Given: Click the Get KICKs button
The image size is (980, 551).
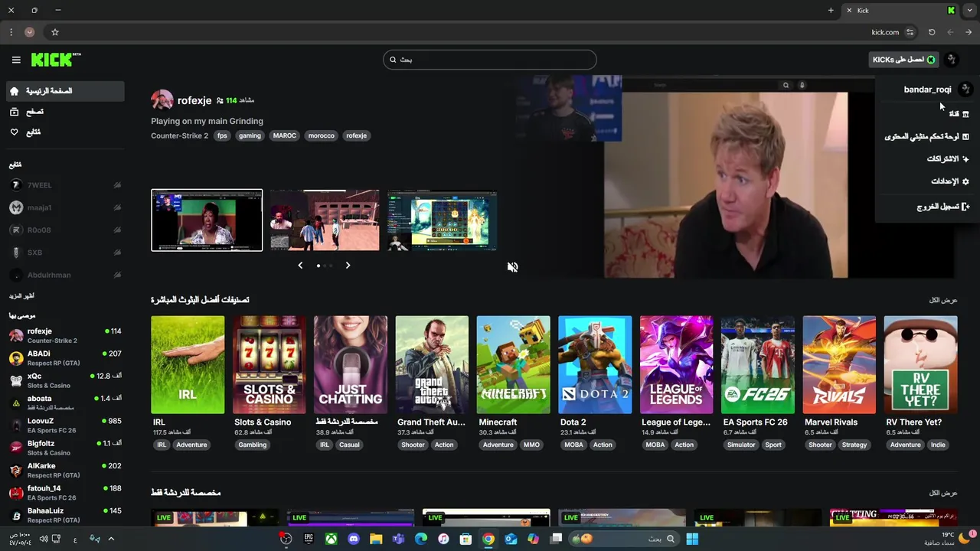Looking at the screenshot, I should [903, 60].
